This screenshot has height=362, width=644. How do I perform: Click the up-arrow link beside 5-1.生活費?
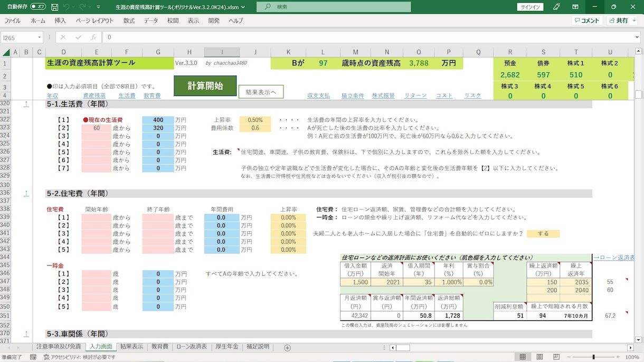pos(26,104)
